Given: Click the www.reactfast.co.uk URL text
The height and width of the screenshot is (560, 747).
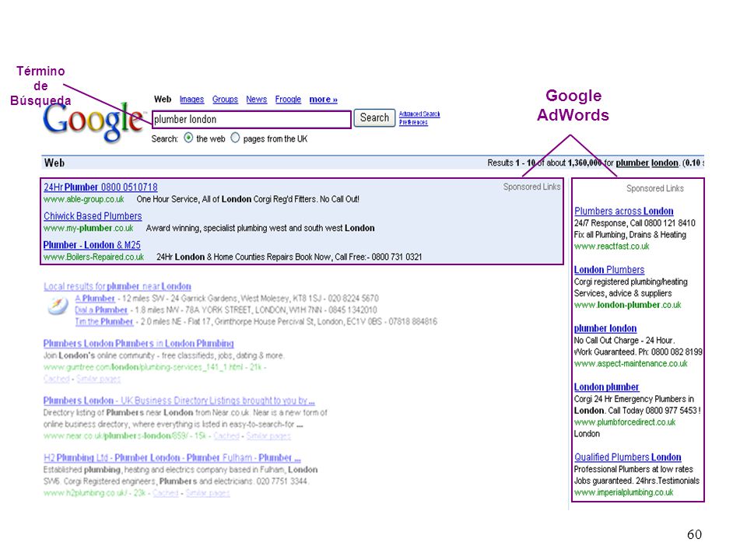Looking at the screenshot, I should point(612,247).
